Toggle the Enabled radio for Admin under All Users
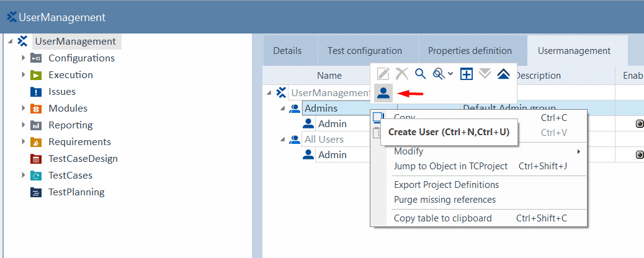Viewport: 644px width, 258px height. [639, 154]
